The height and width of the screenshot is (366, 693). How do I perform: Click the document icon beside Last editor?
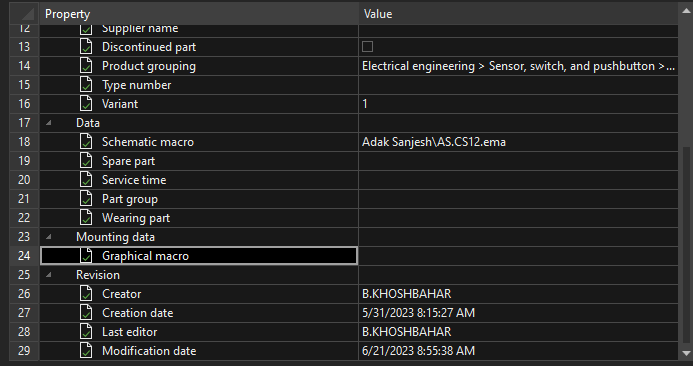[86, 332]
